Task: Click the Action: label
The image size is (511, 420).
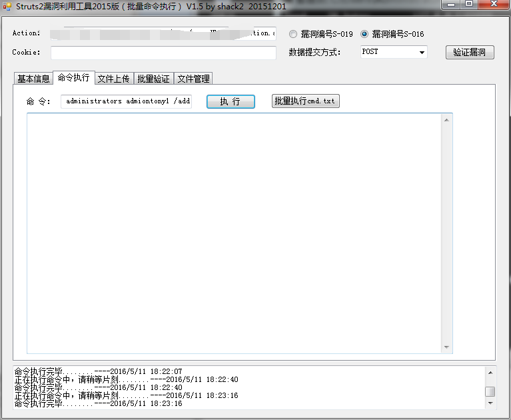Action: point(26,33)
